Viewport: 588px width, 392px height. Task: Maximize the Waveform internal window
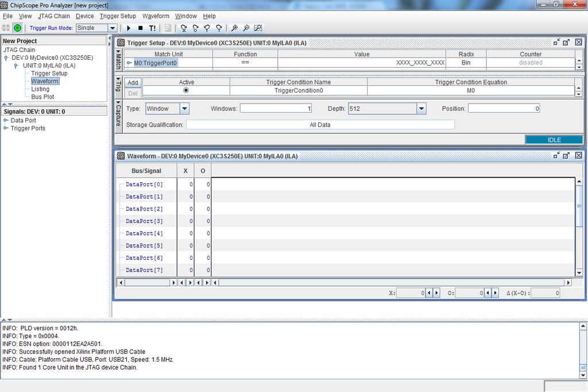tap(566, 155)
